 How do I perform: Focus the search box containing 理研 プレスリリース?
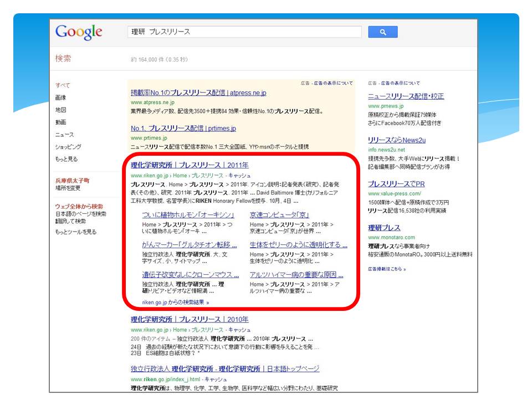click(x=244, y=32)
